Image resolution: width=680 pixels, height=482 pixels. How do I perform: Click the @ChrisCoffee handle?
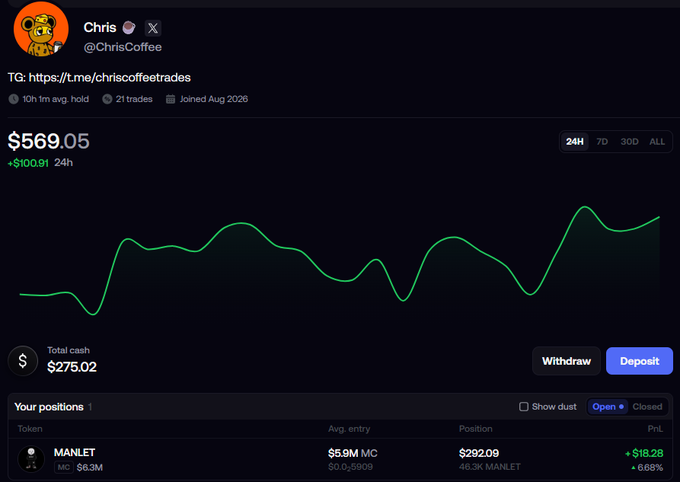[x=123, y=47]
